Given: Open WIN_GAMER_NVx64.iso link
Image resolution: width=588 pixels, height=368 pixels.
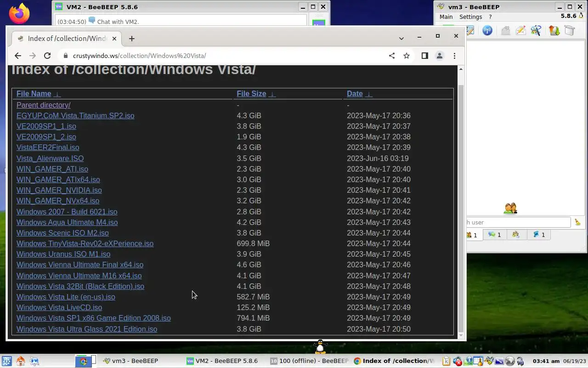Looking at the screenshot, I should coord(58,201).
